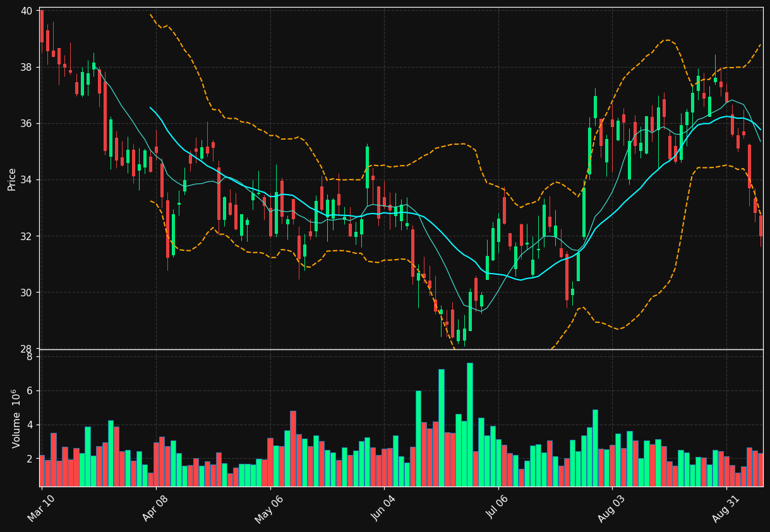Viewport: 770px width, 532px height.
Task: Select the Apr 08 date label
Action: click(155, 508)
